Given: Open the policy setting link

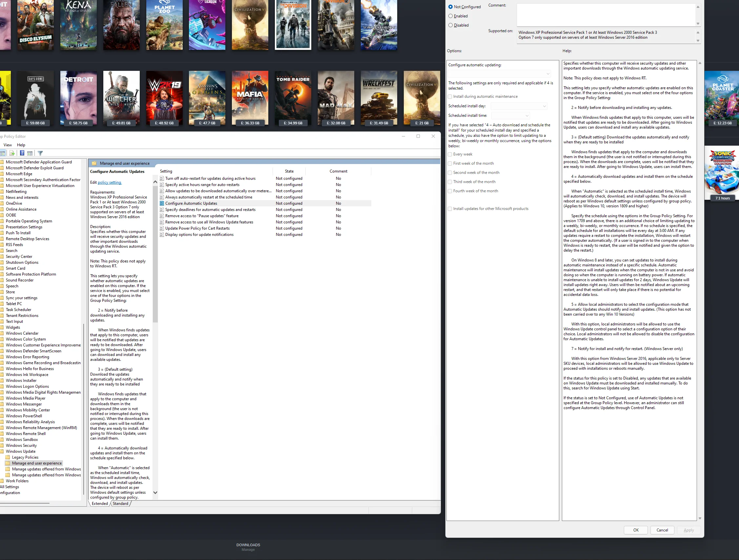Looking at the screenshot, I should pyautogui.click(x=110, y=182).
